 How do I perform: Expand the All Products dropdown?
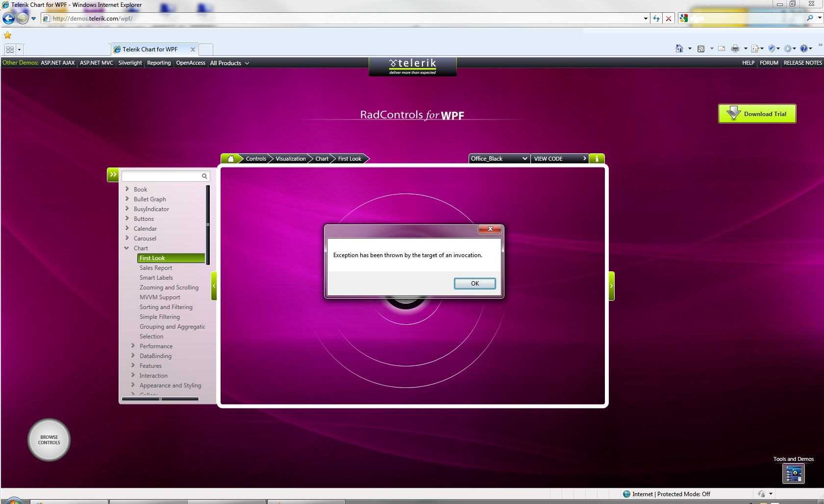(229, 63)
